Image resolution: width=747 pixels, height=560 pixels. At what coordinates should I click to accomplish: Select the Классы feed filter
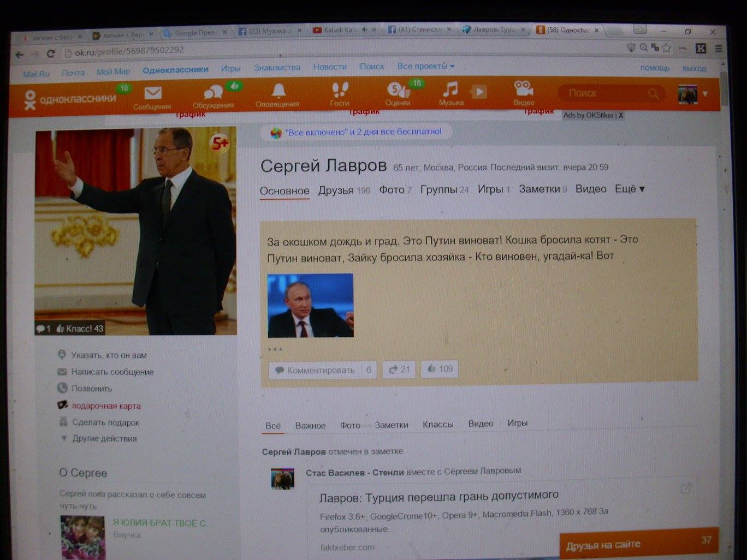[x=438, y=424]
